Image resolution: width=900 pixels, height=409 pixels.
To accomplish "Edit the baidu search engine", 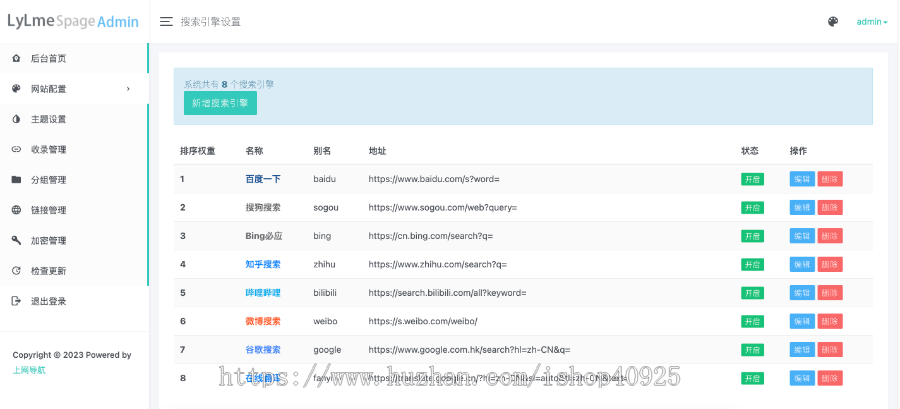I will coord(802,179).
